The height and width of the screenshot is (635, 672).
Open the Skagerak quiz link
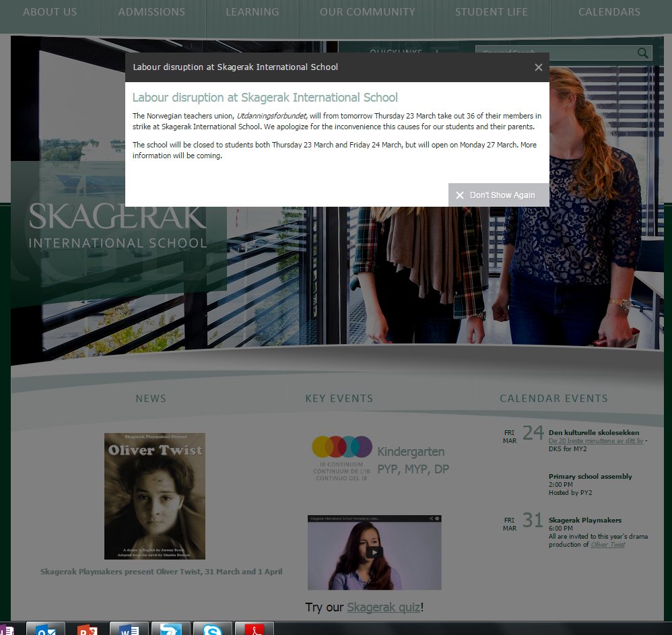pyautogui.click(x=384, y=607)
